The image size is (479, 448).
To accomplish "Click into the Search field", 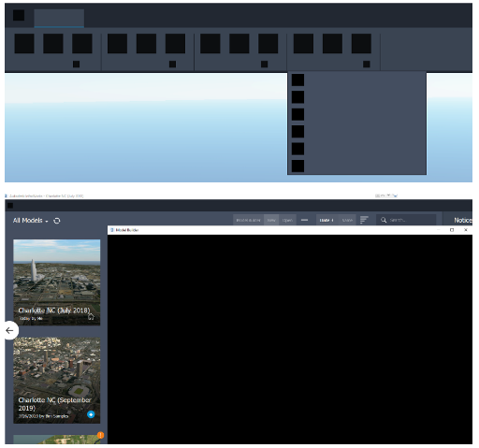I will (406, 220).
